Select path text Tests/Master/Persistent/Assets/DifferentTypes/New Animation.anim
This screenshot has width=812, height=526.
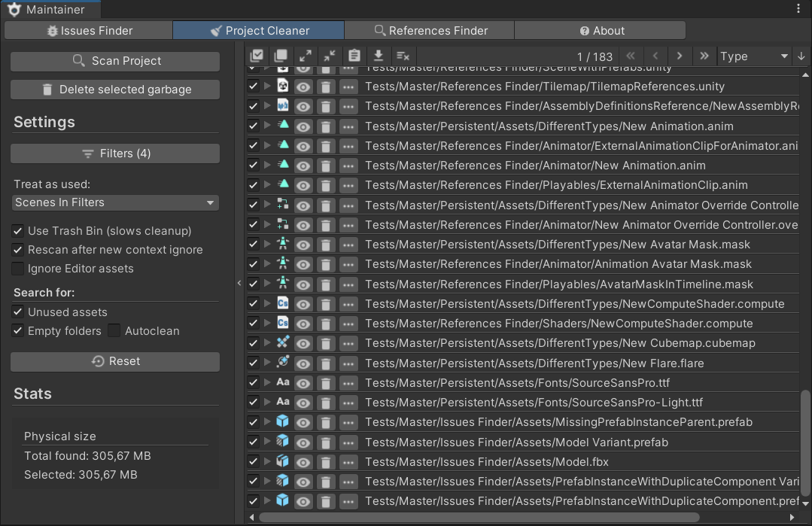click(549, 126)
